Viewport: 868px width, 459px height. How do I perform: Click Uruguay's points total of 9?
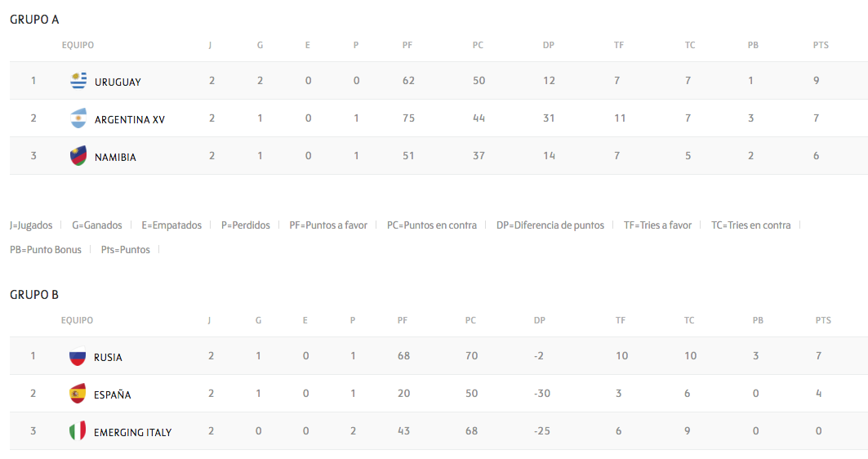coord(817,81)
